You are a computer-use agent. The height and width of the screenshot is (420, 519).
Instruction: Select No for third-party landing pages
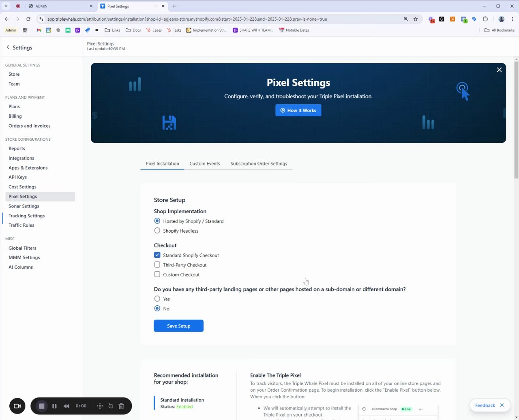pyautogui.click(x=157, y=309)
